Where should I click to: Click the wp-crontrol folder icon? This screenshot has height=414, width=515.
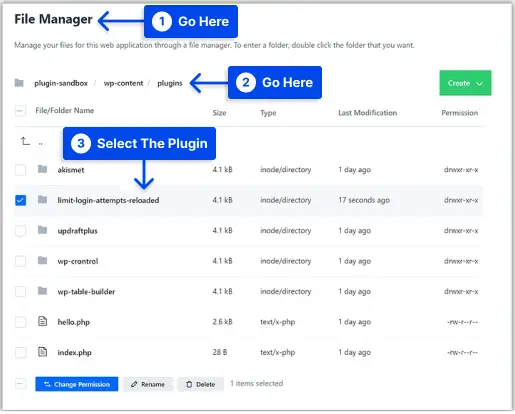(42, 260)
